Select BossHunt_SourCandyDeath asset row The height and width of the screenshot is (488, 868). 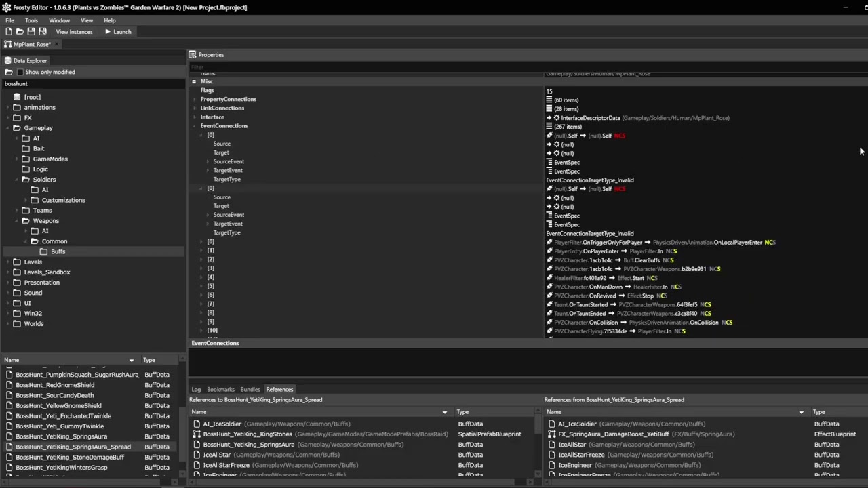coord(55,395)
